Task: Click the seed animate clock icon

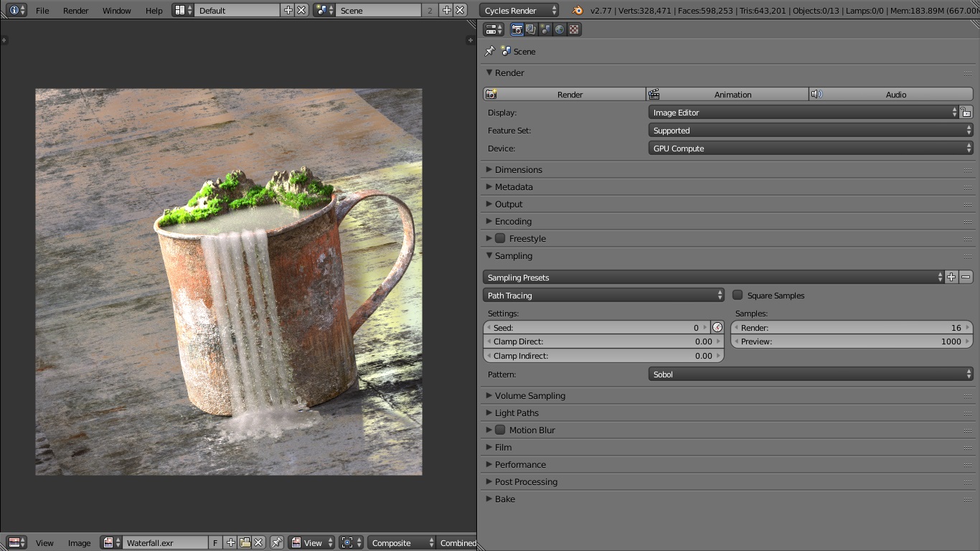Action: pos(717,327)
